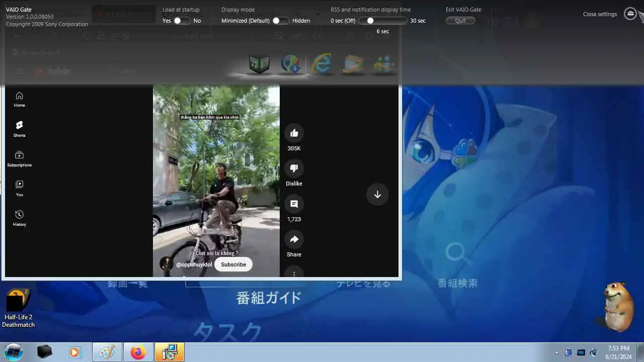The width and height of the screenshot is (644, 362).
Task: Toggle the Load at startup switch
Action: 182,21
